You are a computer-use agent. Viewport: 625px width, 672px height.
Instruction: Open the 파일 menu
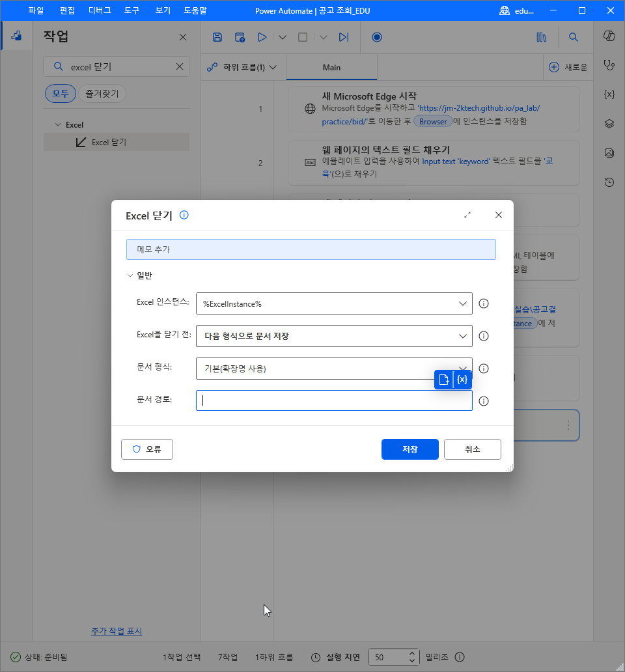[36, 10]
